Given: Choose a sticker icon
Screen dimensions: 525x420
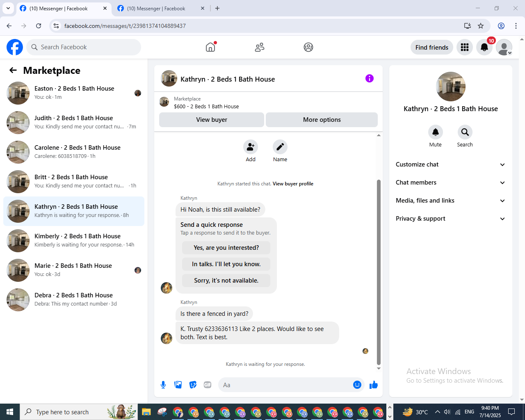Looking at the screenshot, I should click(x=193, y=385).
